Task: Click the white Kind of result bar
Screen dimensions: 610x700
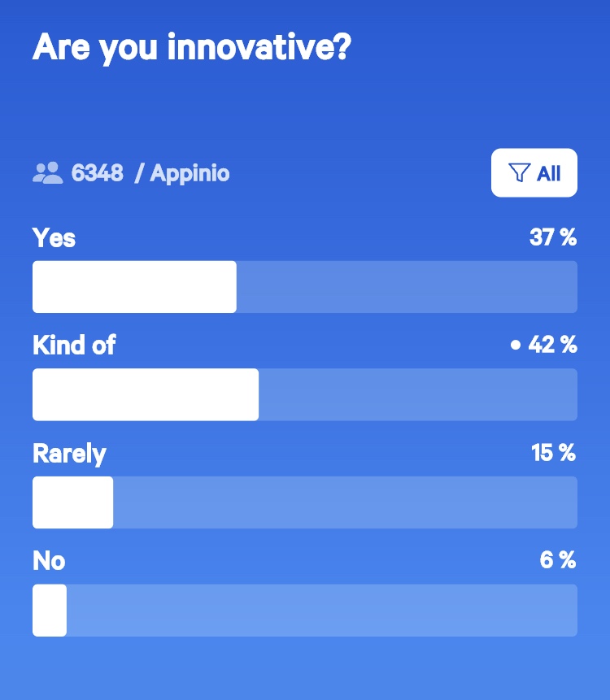Action: coord(146,394)
